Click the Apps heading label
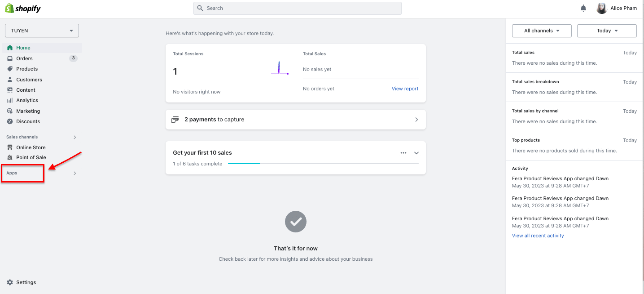This screenshot has height=294, width=644. (x=12, y=173)
